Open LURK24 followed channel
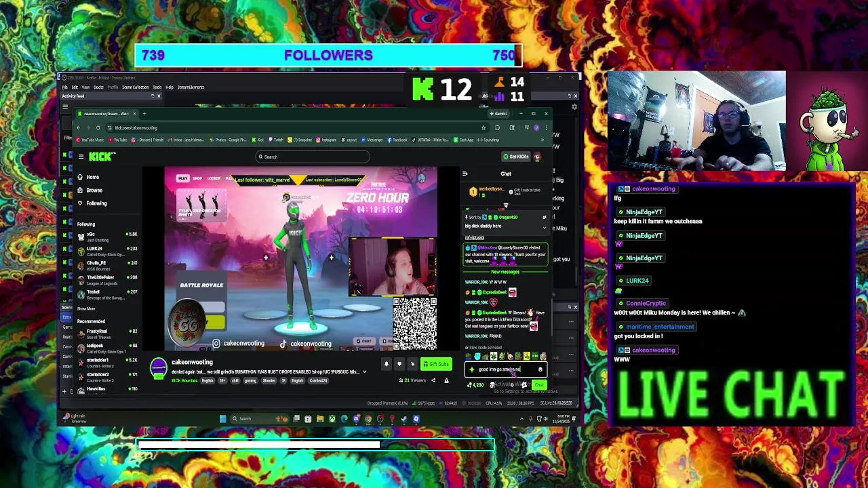The image size is (868, 488). coord(107,251)
